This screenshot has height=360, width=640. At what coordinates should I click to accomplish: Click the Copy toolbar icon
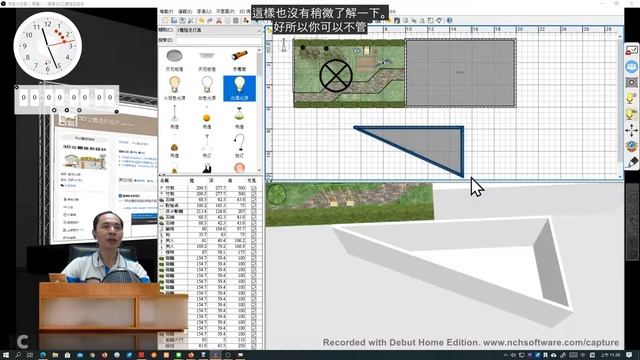click(227, 20)
